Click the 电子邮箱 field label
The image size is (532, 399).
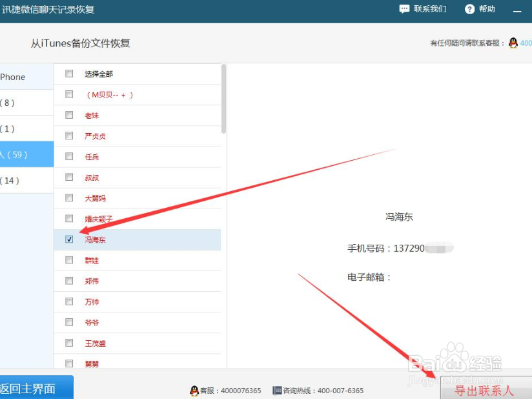(x=369, y=277)
